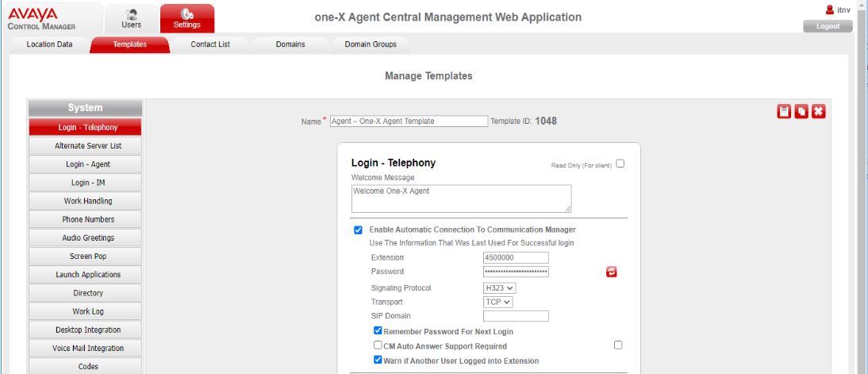The image size is (868, 374).
Task: Open the Login - IM section
Action: pos(85,183)
